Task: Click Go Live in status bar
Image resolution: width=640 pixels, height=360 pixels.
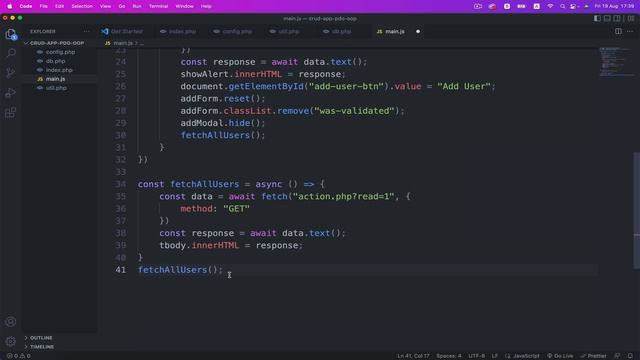Action: pyautogui.click(x=560, y=356)
